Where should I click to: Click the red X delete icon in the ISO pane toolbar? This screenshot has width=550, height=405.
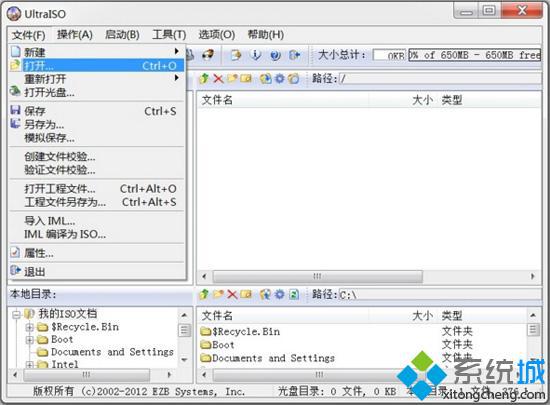(218, 79)
